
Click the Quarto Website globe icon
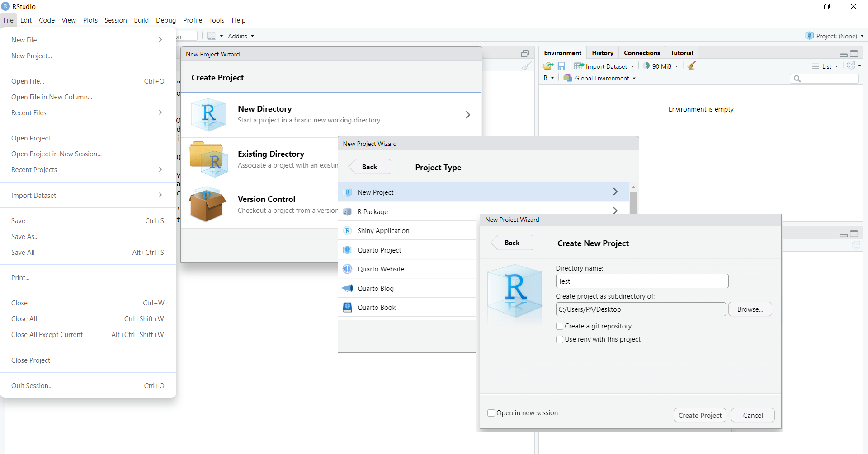point(347,269)
